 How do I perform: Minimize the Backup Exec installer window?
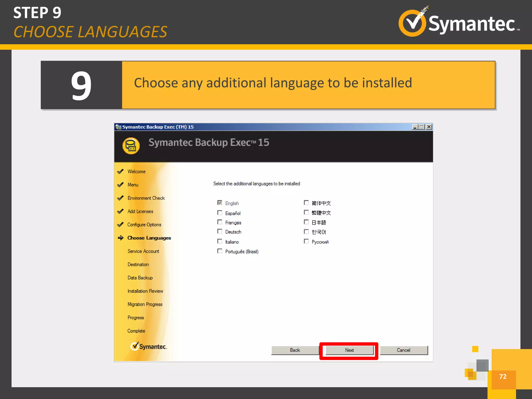(x=415, y=127)
